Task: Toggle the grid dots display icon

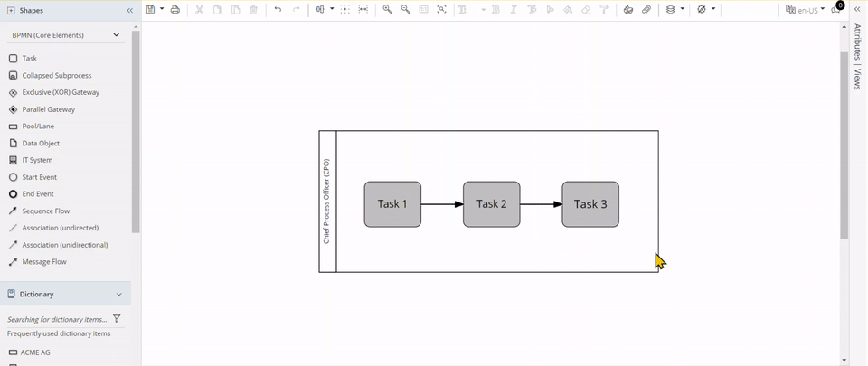Action: click(345, 9)
